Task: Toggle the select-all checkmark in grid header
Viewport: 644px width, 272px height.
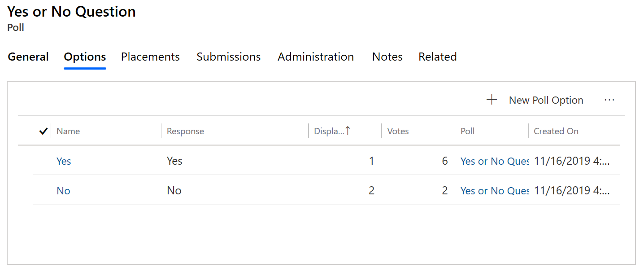Action: (44, 132)
